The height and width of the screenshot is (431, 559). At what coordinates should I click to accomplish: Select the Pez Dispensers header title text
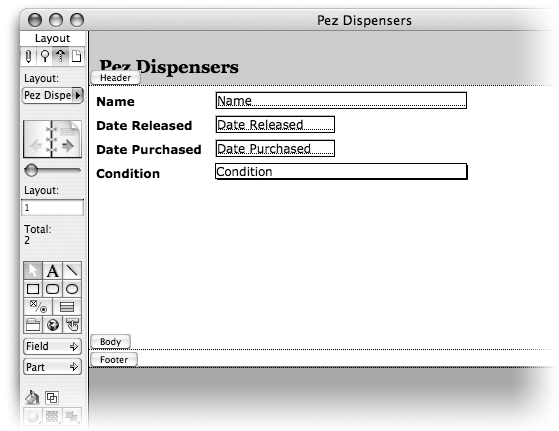[x=169, y=67]
